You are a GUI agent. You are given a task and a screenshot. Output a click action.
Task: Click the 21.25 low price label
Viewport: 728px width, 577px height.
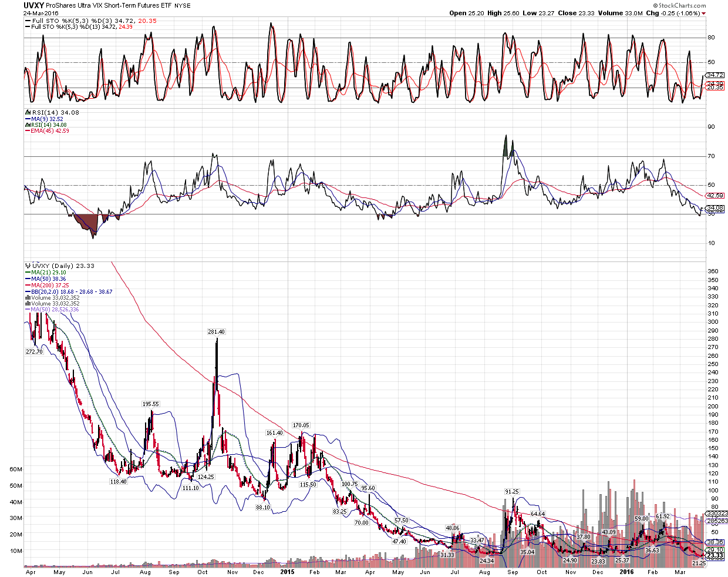click(x=699, y=563)
